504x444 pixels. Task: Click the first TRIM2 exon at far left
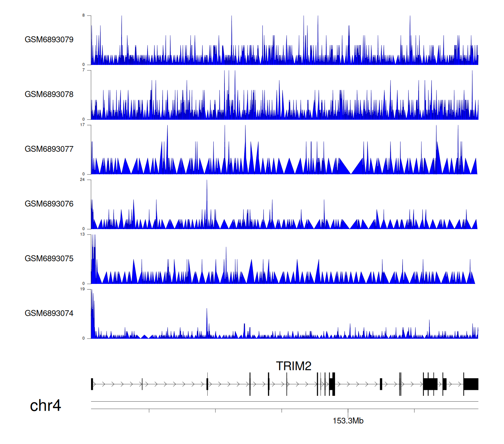[x=92, y=384]
